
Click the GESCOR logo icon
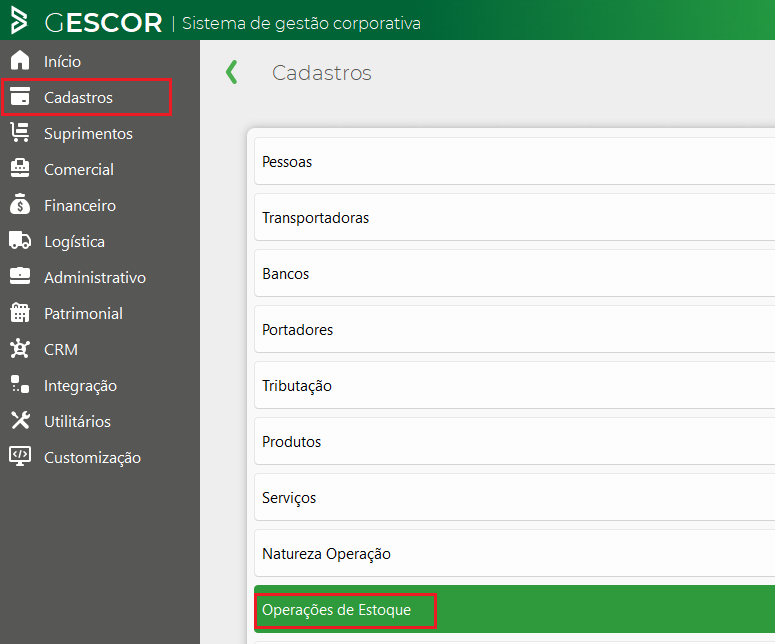[x=19, y=20]
